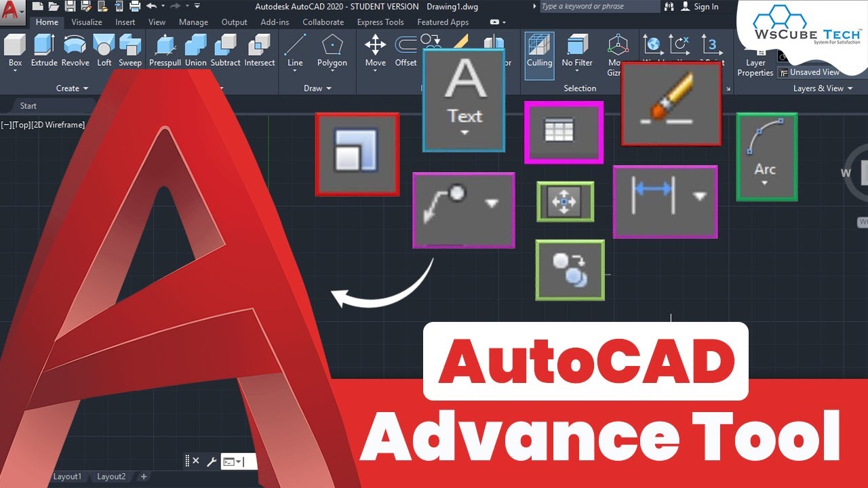The height and width of the screenshot is (488, 868).
Task: Click the Plot printer icon
Action: pos(135,6)
